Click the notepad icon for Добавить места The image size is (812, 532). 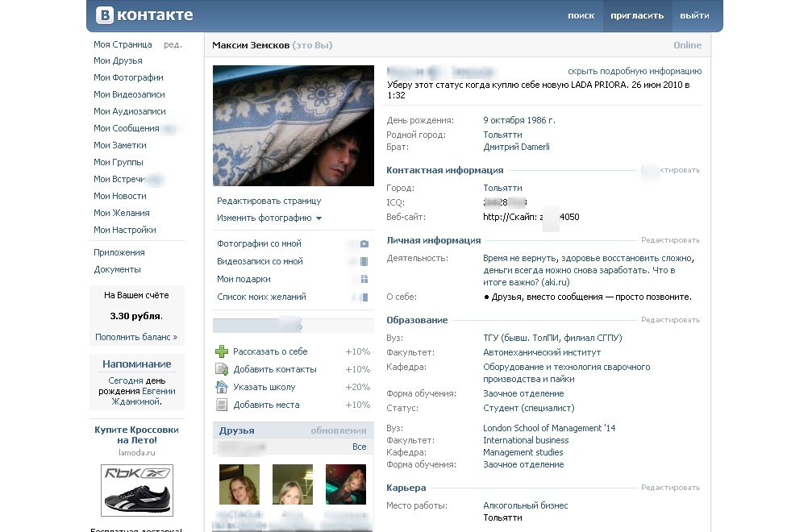[222, 405]
